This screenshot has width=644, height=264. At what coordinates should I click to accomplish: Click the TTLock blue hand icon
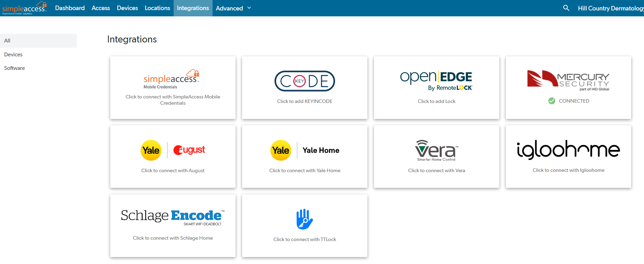(x=305, y=219)
